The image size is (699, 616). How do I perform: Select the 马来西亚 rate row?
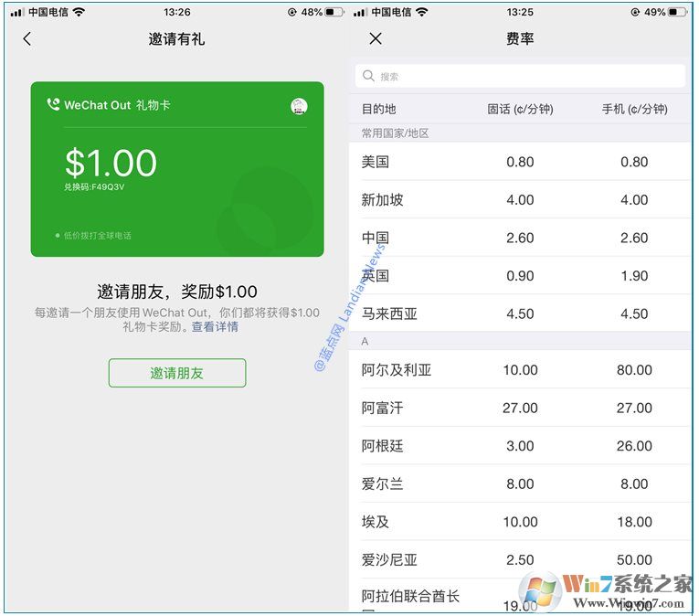[520, 313]
